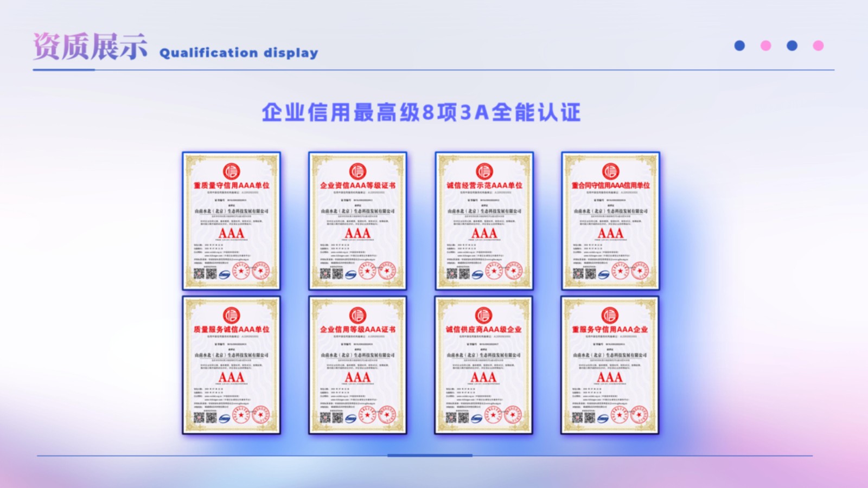
Task: Click red AAA text on 质量服务诚信AAA单位 certificate
Action: (231, 377)
